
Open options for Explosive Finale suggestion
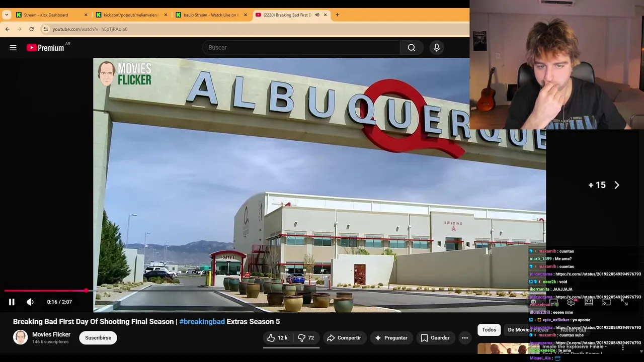coord(623,347)
